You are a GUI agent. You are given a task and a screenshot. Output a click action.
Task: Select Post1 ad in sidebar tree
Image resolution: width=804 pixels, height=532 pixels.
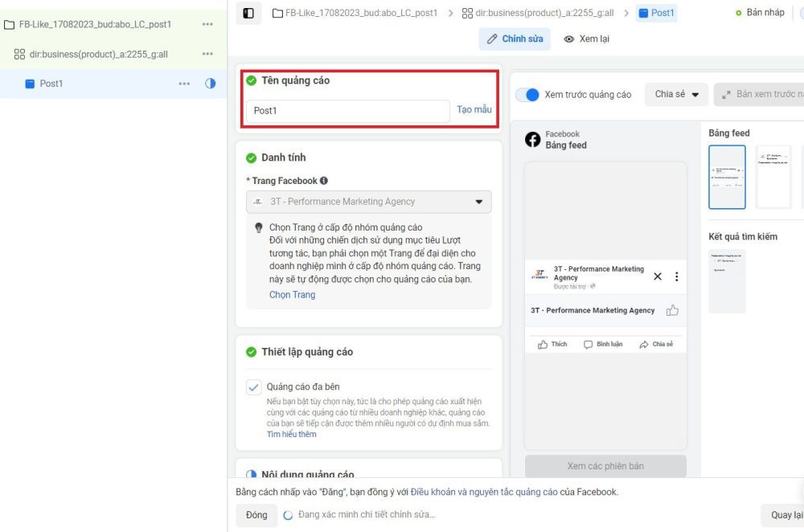(x=51, y=84)
